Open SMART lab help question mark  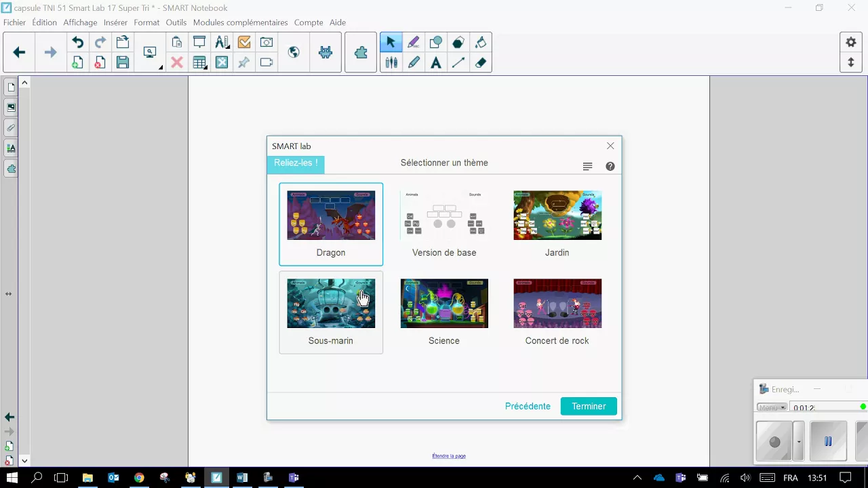[610, 167]
